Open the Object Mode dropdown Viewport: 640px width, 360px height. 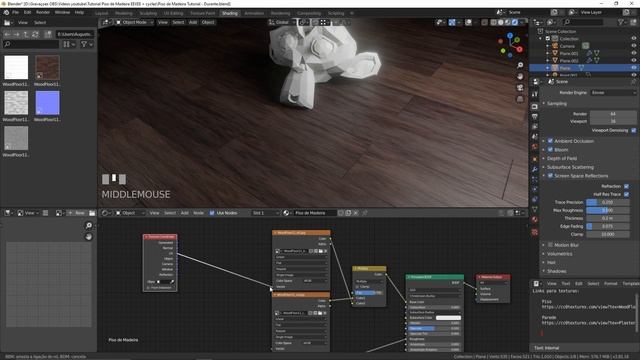click(134, 22)
